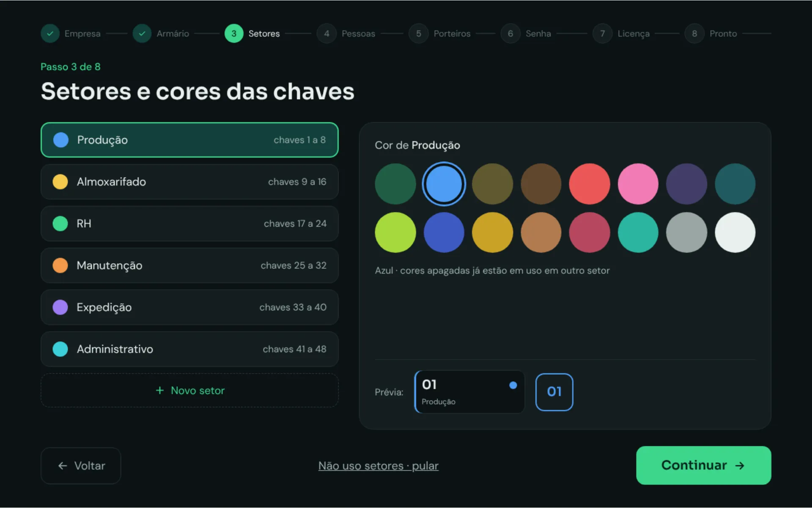This screenshot has height=508, width=812.
Task: Pick the white color swatch
Action: click(735, 232)
